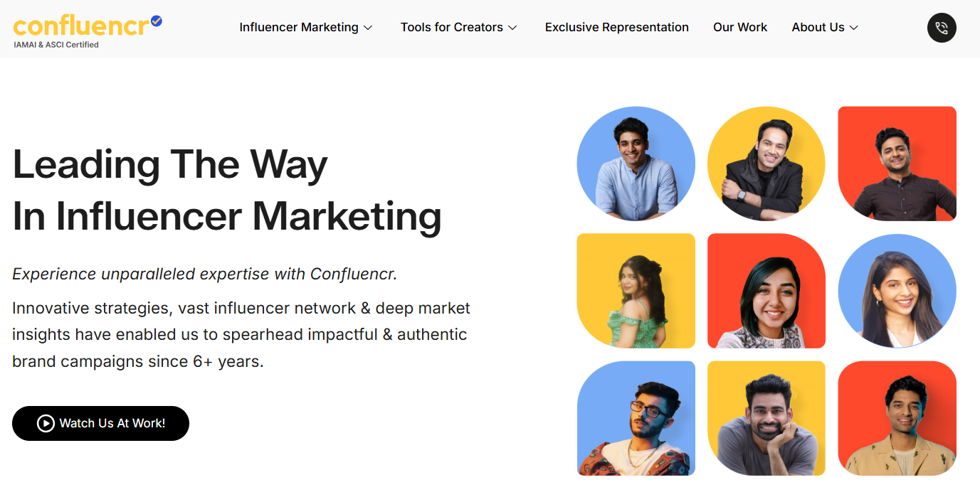
Task: Click the bearded man resting chin on hand
Action: 766,418
